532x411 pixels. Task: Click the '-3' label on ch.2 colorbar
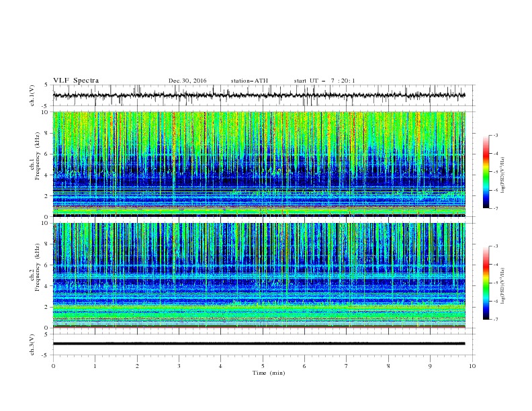(495, 246)
